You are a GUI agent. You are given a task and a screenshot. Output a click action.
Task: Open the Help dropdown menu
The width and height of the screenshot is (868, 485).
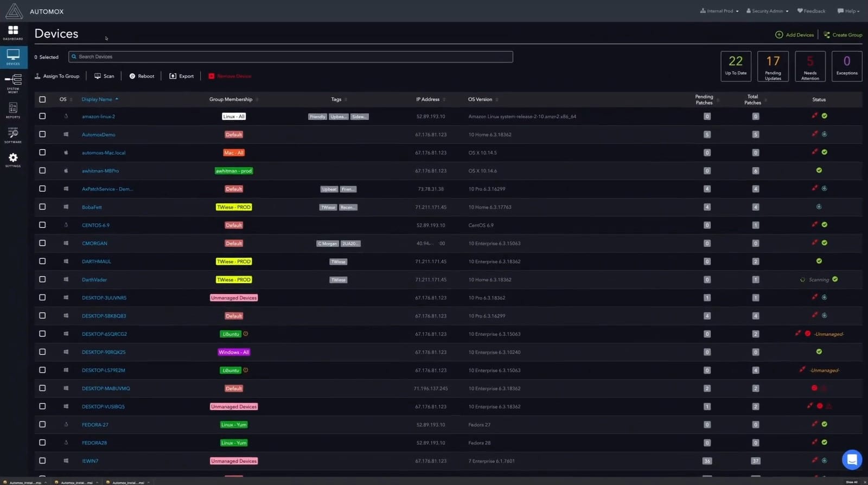pyautogui.click(x=848, y=11)
